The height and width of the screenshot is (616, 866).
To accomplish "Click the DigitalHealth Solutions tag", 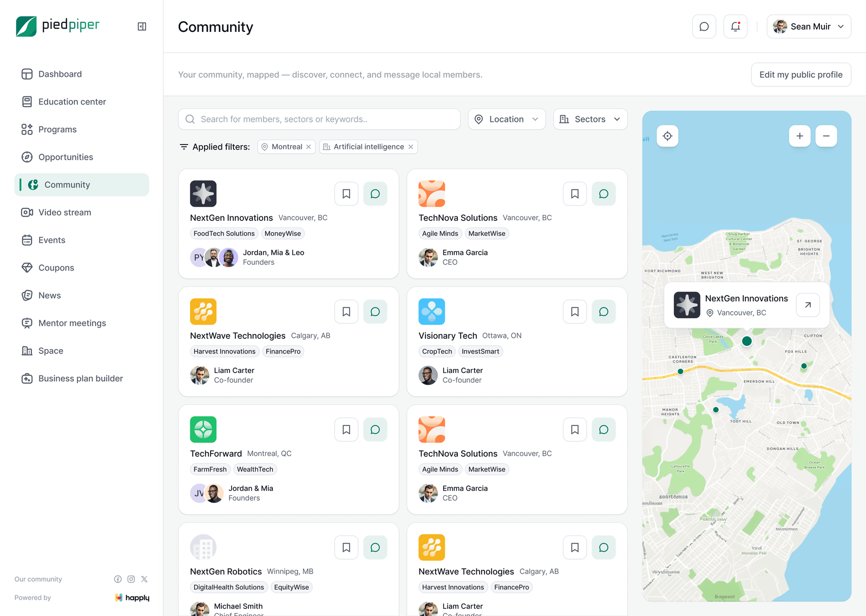I will [x=228, y=588].
